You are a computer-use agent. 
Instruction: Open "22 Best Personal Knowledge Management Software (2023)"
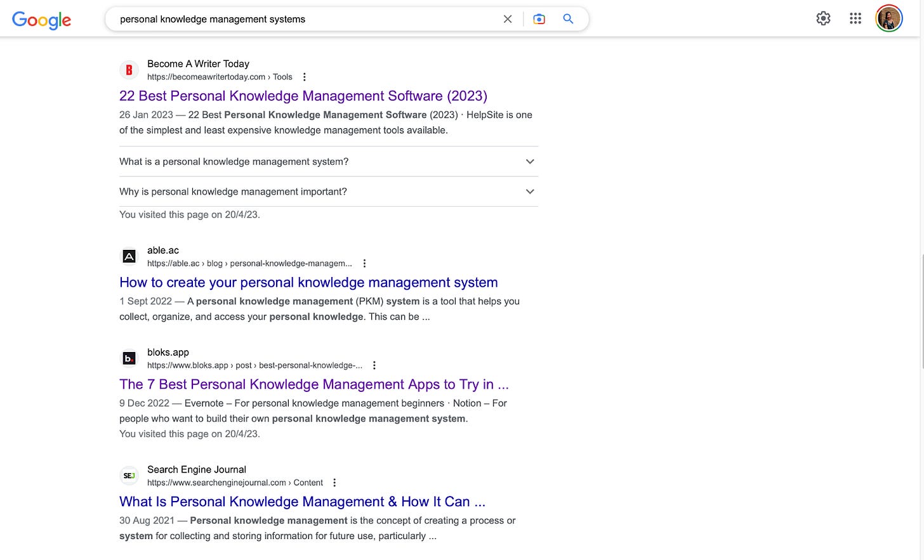tap(303, 96)
